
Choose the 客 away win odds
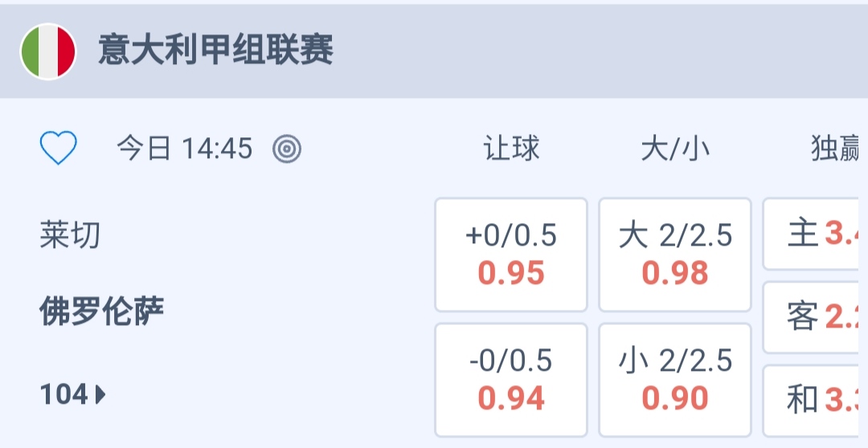click(816, 317)
